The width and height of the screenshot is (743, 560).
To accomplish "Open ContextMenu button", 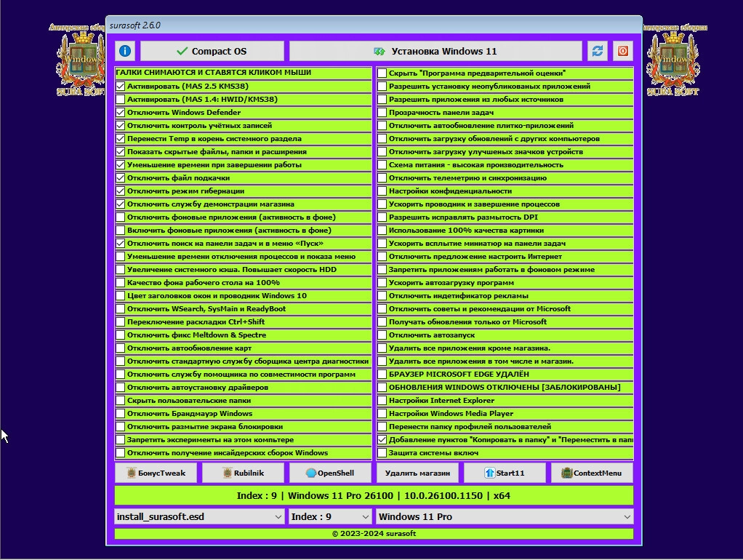I will click(592, 473).
